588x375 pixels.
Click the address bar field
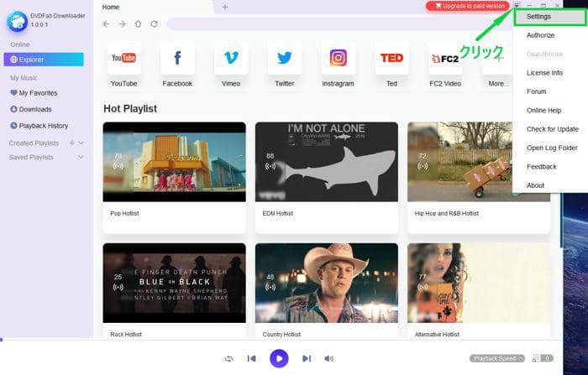339,24
